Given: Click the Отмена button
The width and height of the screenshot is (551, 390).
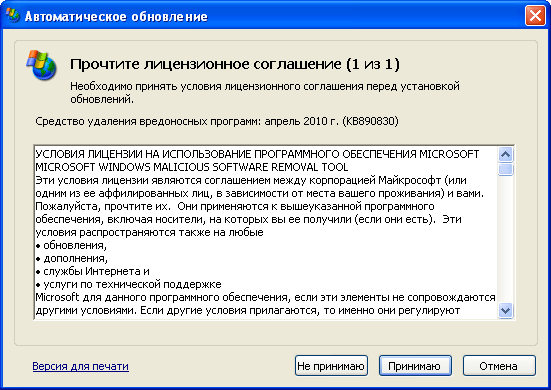Looking at the screenshot, I should (x=499, y=366).
